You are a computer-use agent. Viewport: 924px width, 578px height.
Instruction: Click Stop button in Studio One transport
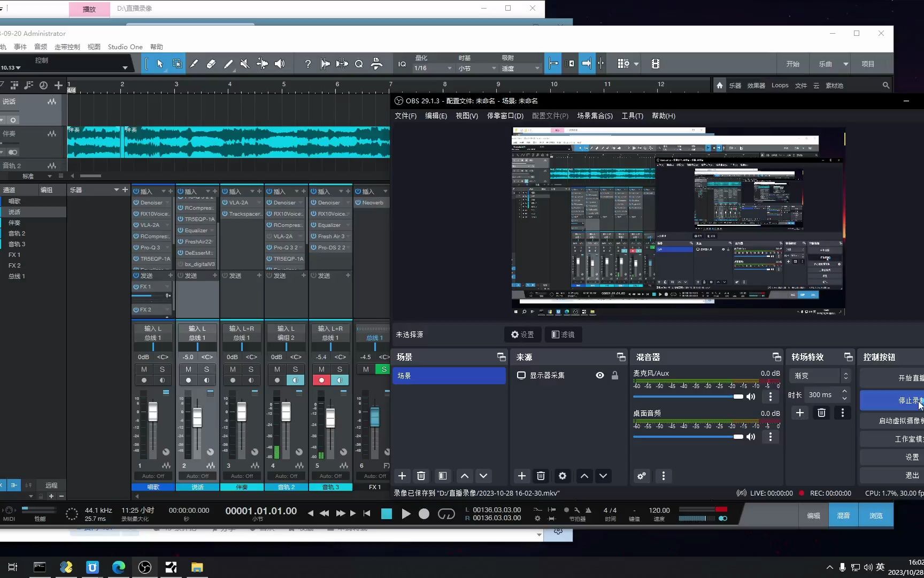(x=387, y=514)
